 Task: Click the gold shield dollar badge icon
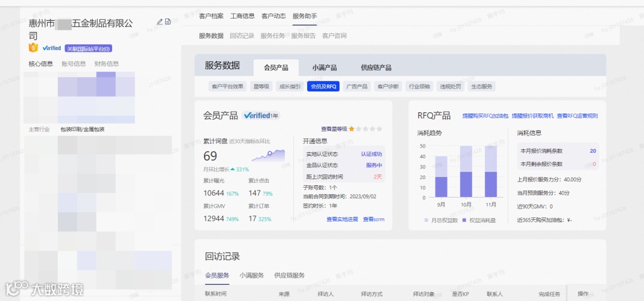click(33, 48)
